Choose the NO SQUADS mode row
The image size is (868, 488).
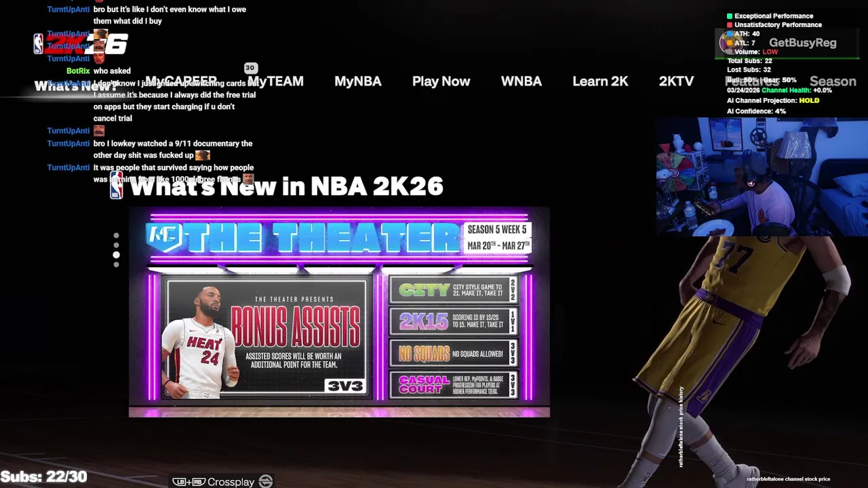coord(454,353)
